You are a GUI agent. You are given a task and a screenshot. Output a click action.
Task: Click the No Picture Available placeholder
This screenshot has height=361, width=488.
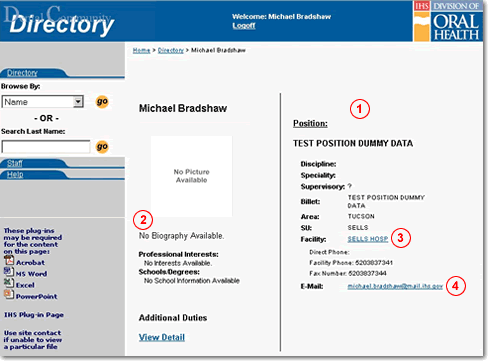click(191, 176)
